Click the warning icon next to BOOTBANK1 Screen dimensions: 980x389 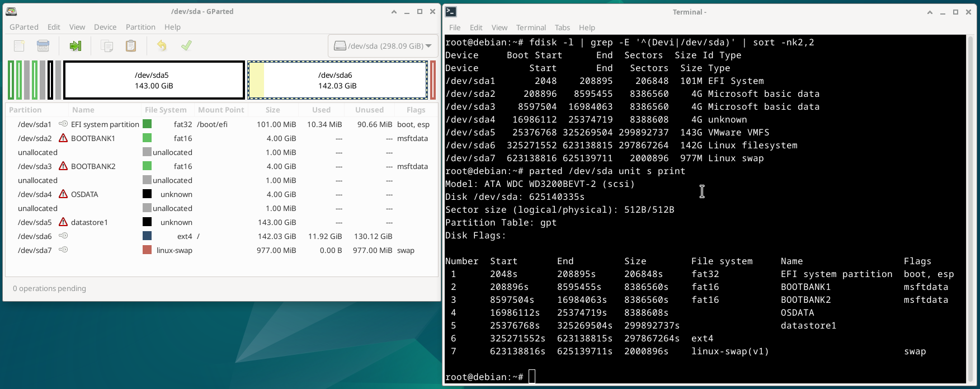click(x=63, y=138)
